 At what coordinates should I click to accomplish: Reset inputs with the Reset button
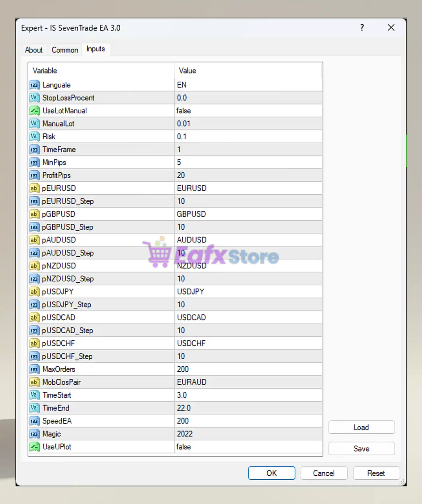click(x=376, y=473)
